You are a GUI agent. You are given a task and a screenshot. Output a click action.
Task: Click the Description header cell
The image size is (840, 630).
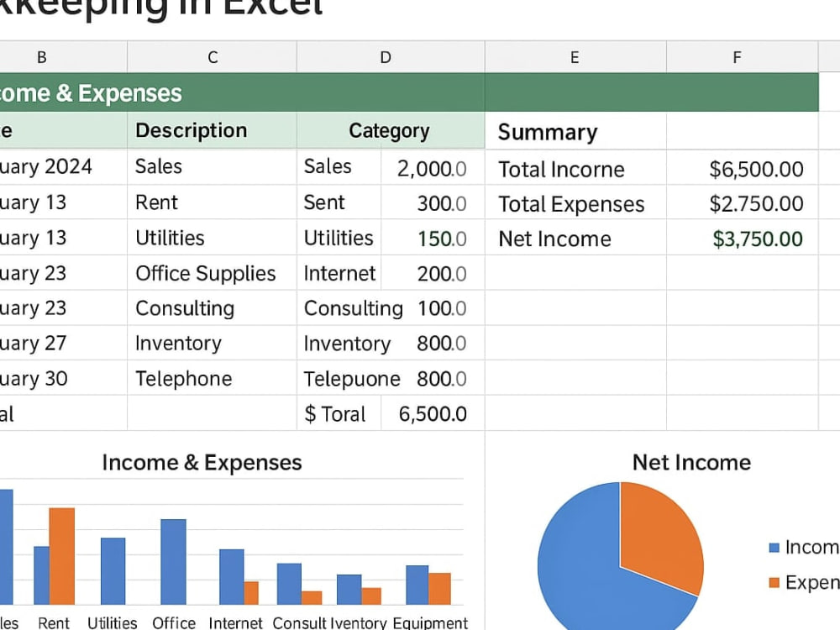213,130
